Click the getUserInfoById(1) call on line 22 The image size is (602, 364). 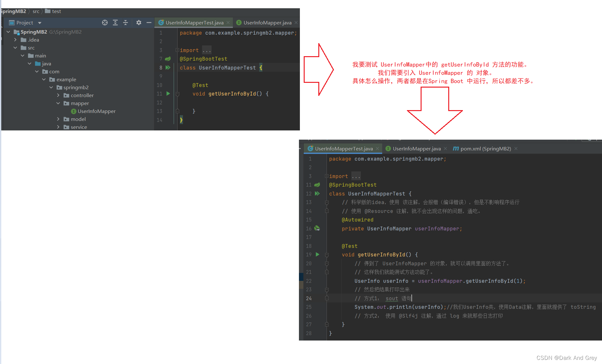pyautogui.click(x=494, y=281)
